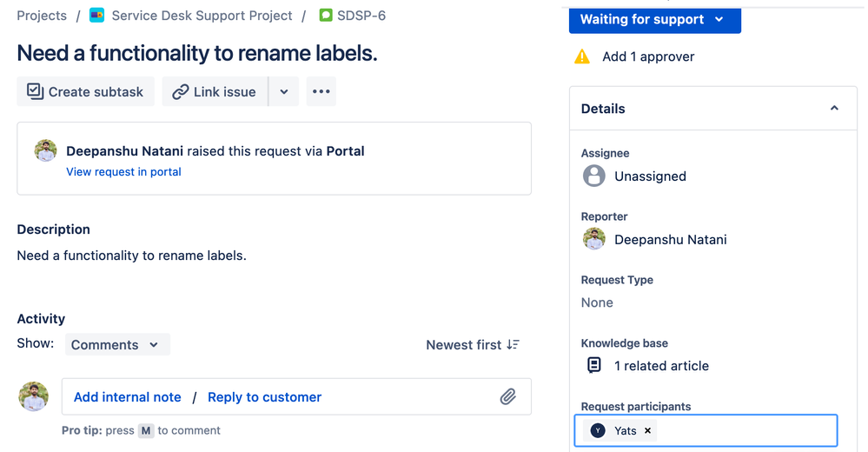
Task: Open View request in portal link
Action: 123,172
